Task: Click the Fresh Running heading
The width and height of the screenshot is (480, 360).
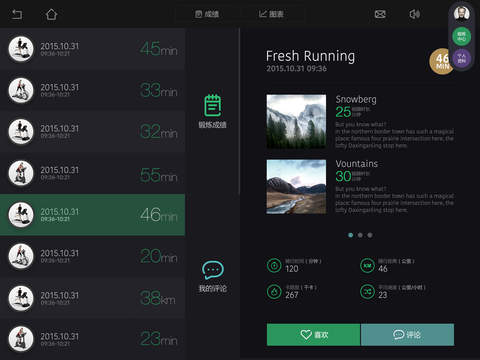Action: [x=310, y=56]
